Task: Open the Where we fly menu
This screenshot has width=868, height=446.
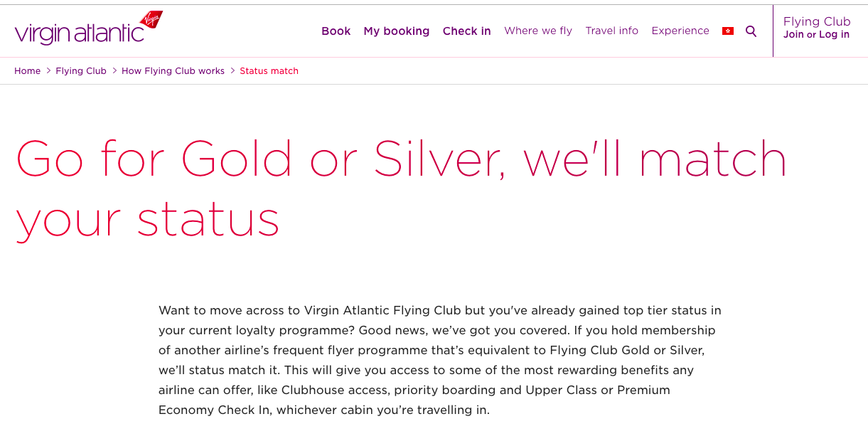Action: tap(538, 31)
